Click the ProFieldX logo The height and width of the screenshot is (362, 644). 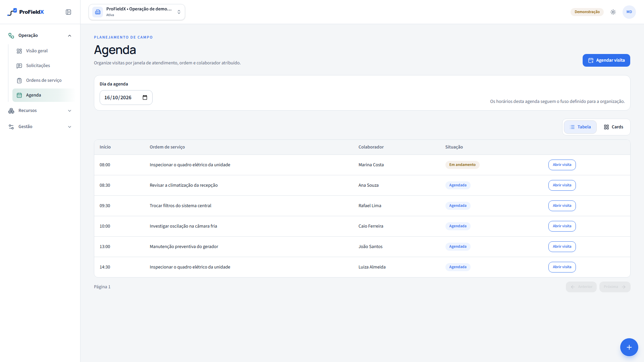click(x=26, y=12)
